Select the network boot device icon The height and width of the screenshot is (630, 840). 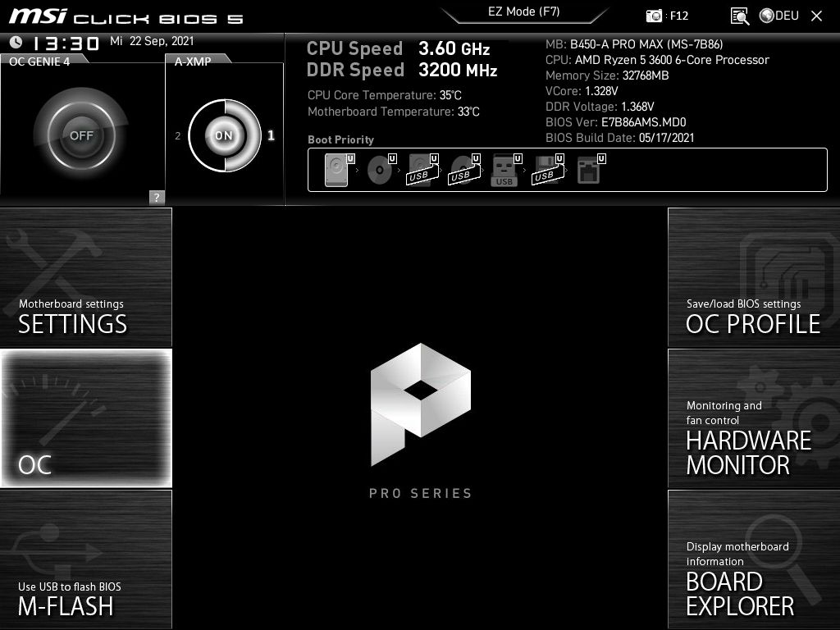[x=591, y=170]
